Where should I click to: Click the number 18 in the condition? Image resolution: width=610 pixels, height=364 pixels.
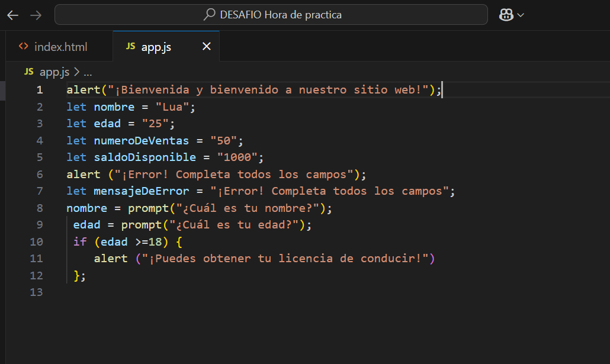coord(155,242)
